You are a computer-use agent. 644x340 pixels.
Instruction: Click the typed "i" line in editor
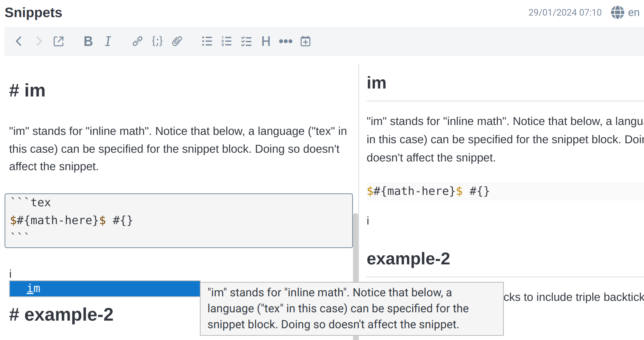(x=11, y=274)
